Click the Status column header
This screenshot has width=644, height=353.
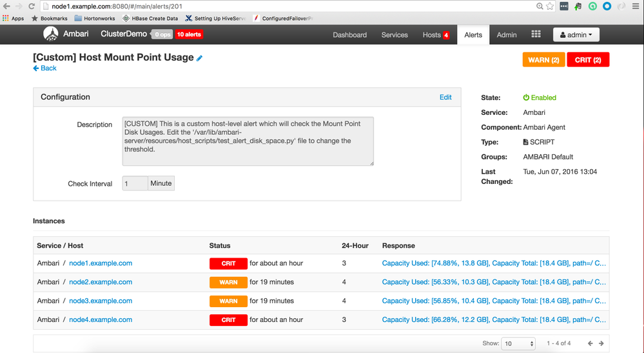click(220, 246)
